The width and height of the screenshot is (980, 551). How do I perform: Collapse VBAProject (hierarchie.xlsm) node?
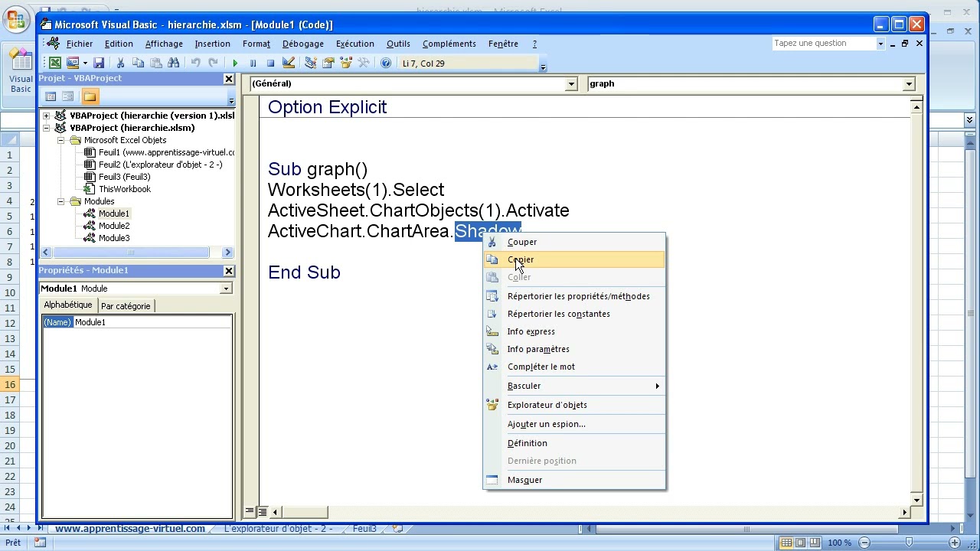click(x=46, y=128)
